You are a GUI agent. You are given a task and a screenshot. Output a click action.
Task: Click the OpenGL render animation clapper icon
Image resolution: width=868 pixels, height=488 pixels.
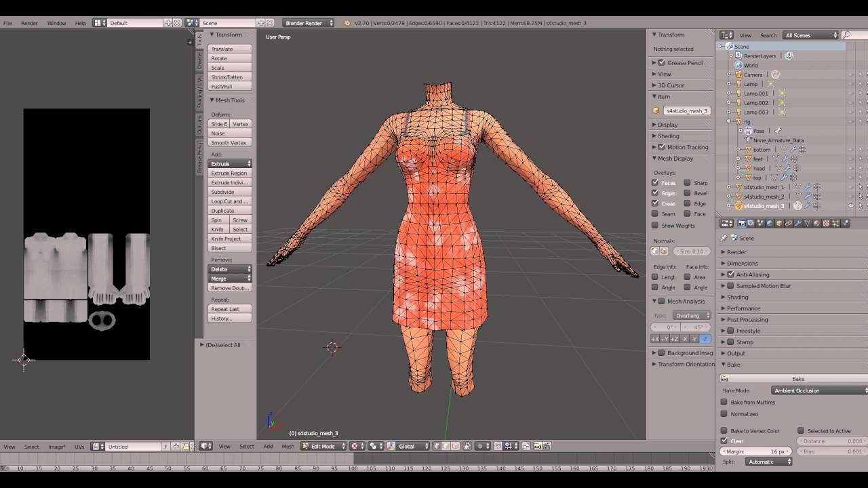(x=547, y=446)
